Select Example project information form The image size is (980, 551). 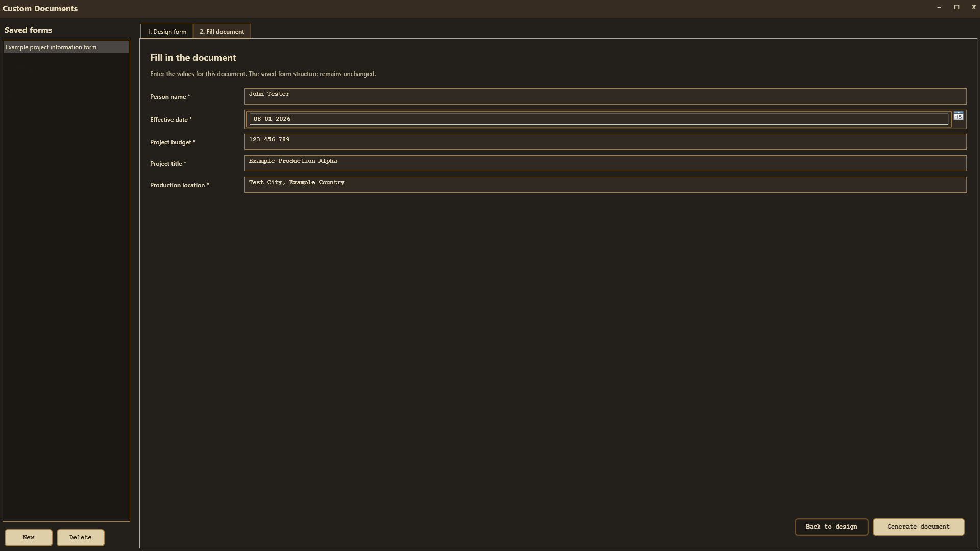click(66, 47)
